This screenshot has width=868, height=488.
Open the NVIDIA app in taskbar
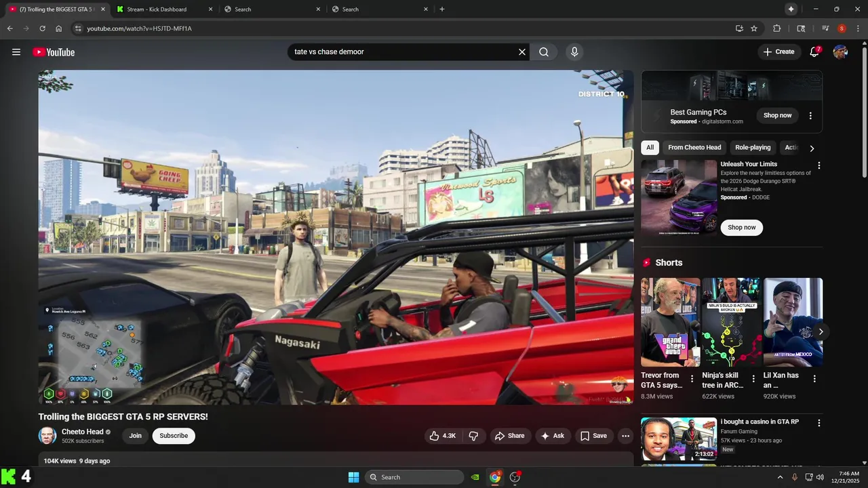[x=475, y=477]
